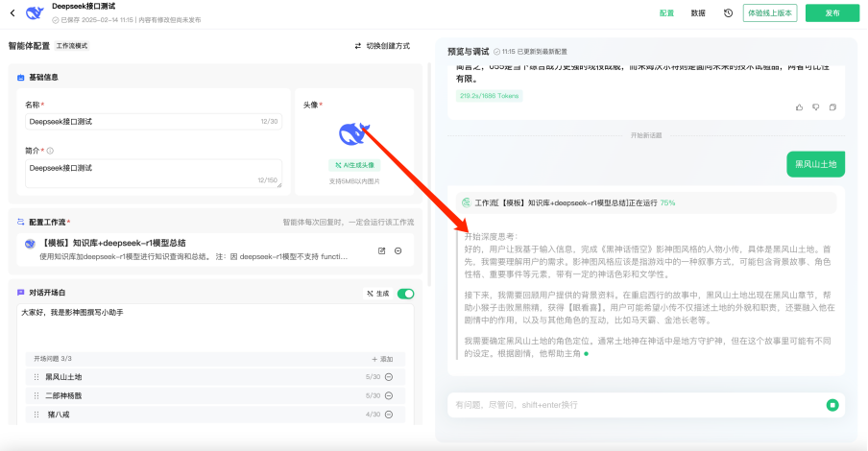Click the 黑风山土地 question text
Viewport: 868px width, 451px height.
click(x=63, y=377)
